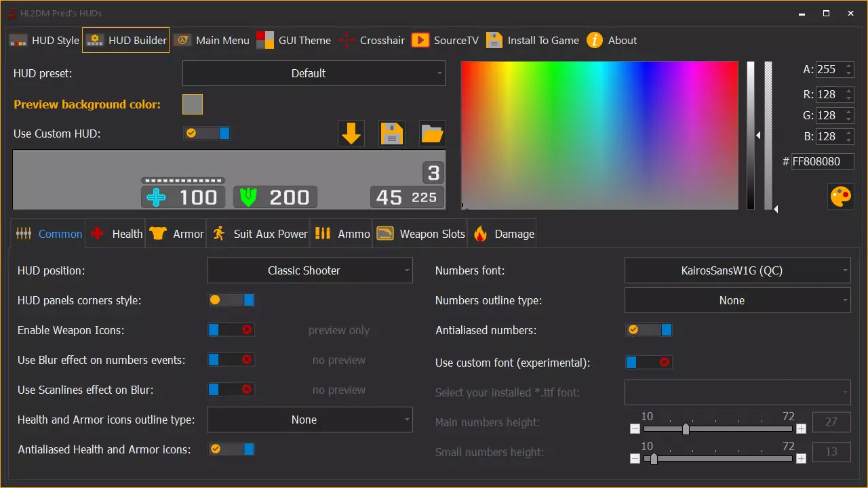Screen dimensions: 868x488
Task: Click the color palette icon
Action: pyautogui.click(x=840, y=197)
